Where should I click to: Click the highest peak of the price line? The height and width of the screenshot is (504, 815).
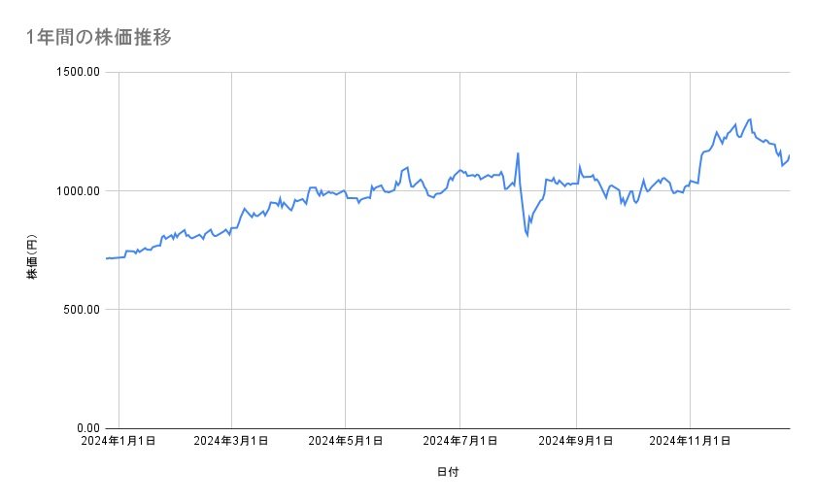point(750,119)
